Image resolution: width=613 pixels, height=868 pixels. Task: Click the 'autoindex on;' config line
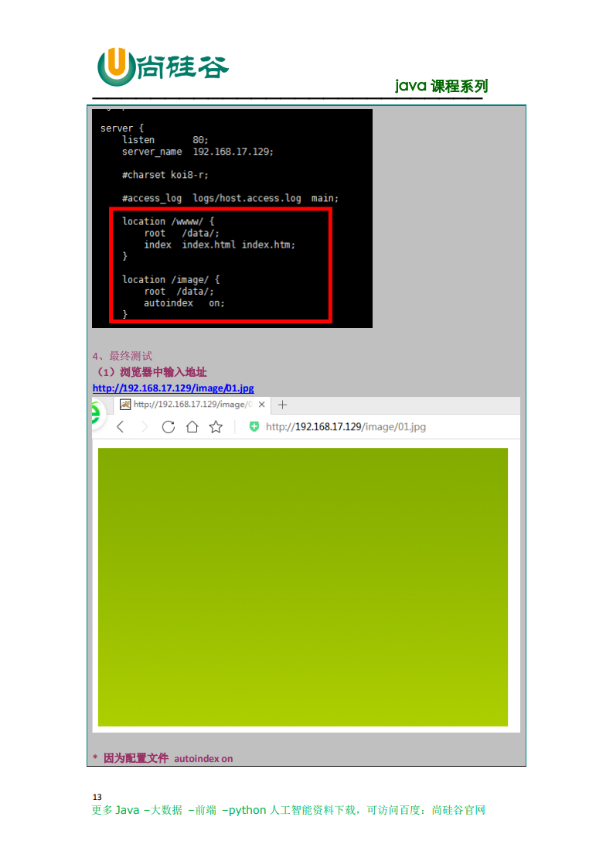click(184, 303)
